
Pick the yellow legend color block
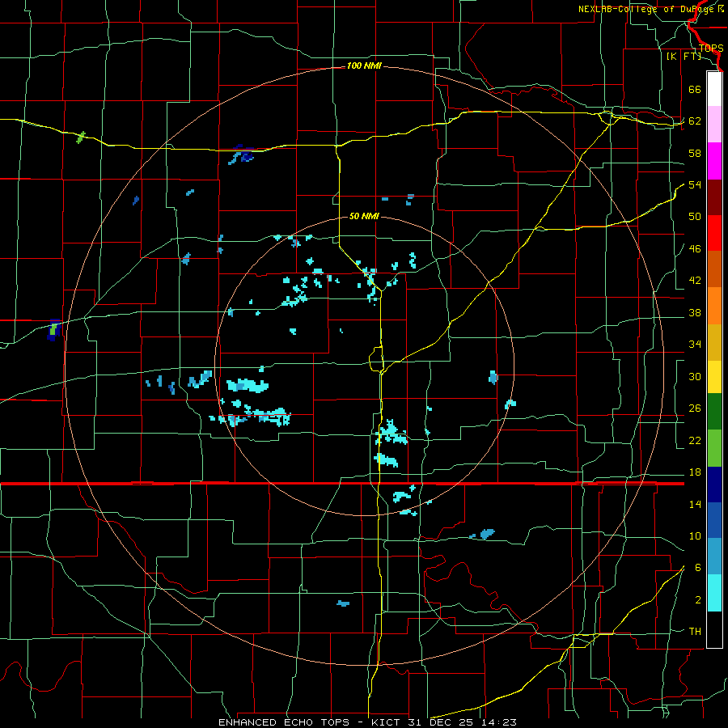[x=714, y=376]
